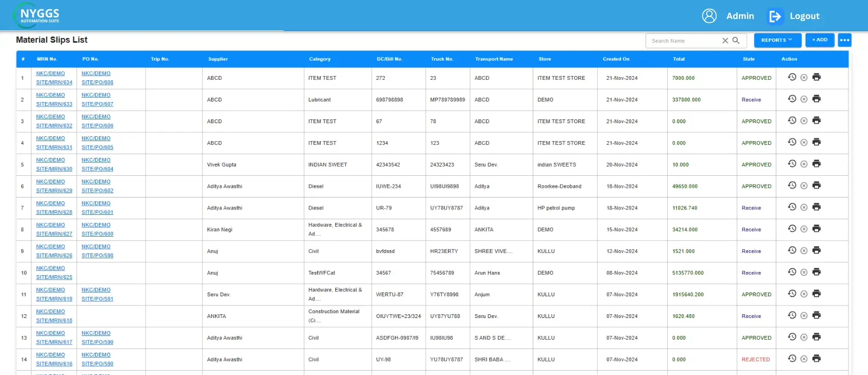Select supplier cell 'Kiran Negi'
Image resolution: width=868 pixels, height=375 pixels.
(x=219, y=230)
